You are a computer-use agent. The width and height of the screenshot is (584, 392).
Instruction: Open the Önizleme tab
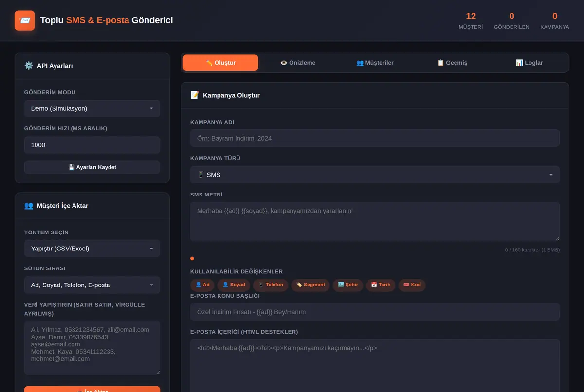[x=298, y=63]
